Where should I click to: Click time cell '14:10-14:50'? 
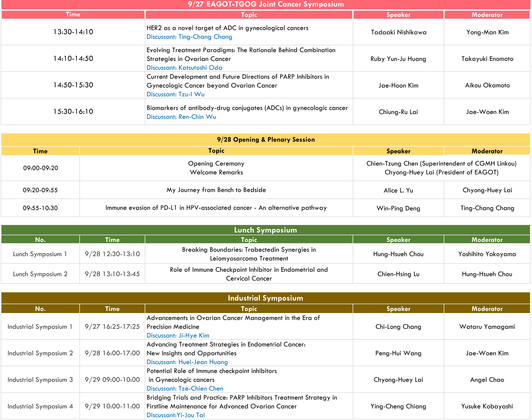click(x=73, y=59)
